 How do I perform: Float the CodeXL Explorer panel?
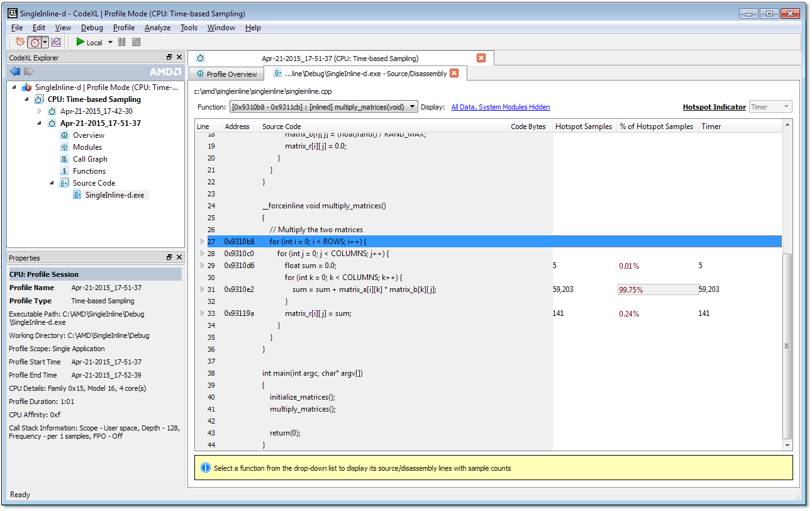169,57
